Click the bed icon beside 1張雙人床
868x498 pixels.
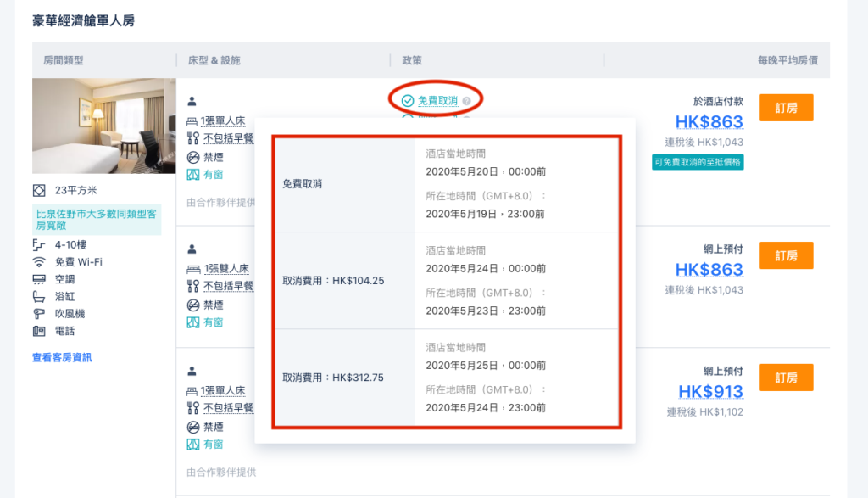[193, 269]
